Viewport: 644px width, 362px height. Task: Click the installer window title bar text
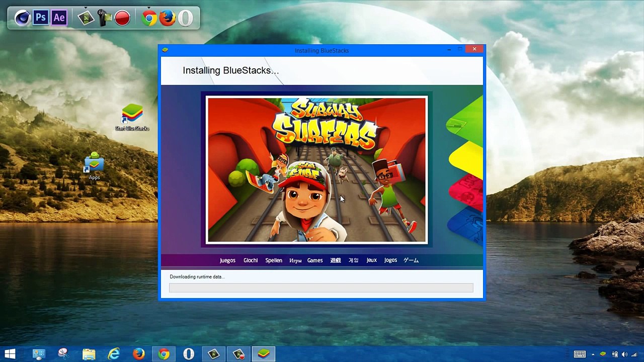pyautogui.click(x=321, y=50)
